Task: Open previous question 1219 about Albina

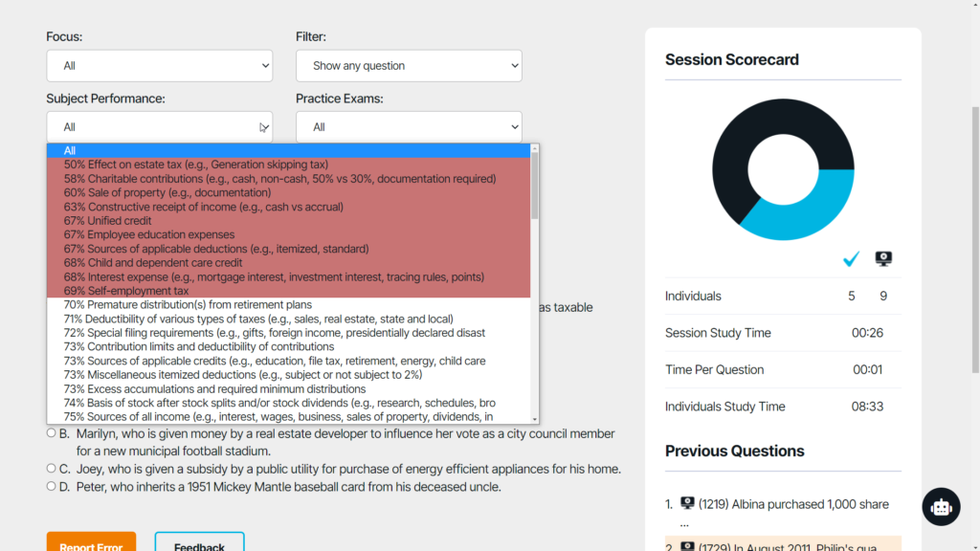Action: pos(793,504)
